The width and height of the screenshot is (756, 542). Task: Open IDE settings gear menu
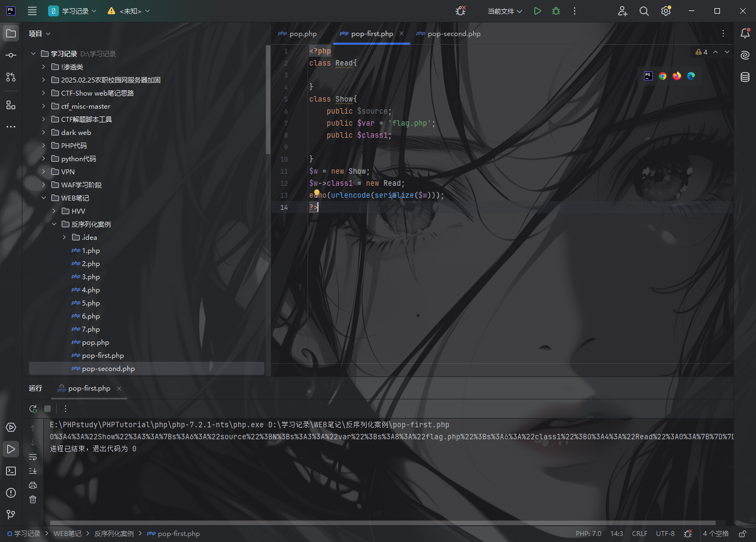click(x=666, y=11)
